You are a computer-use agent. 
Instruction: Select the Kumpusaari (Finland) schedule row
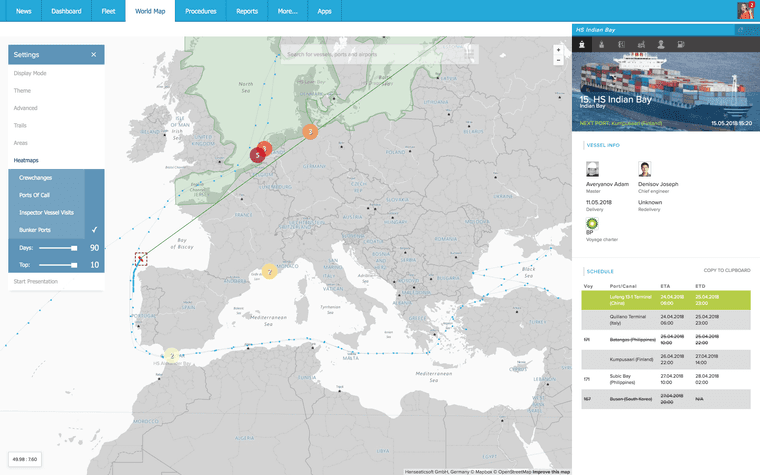pos(666,359)
